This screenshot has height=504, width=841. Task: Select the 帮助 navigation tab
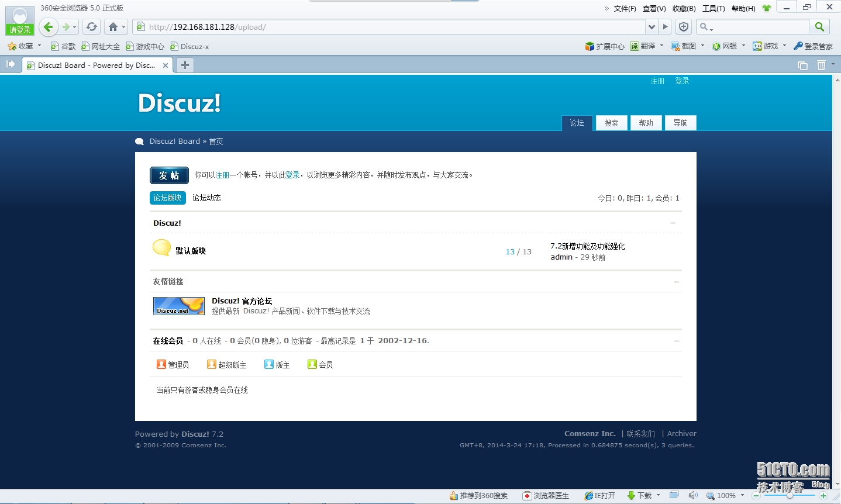pyautogui.click(x=646, y=123)
